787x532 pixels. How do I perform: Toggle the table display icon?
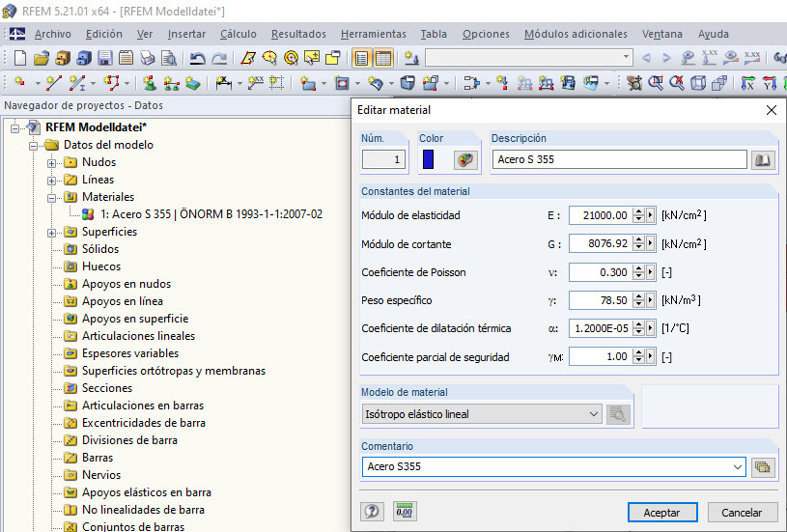[x=383, y=58]
